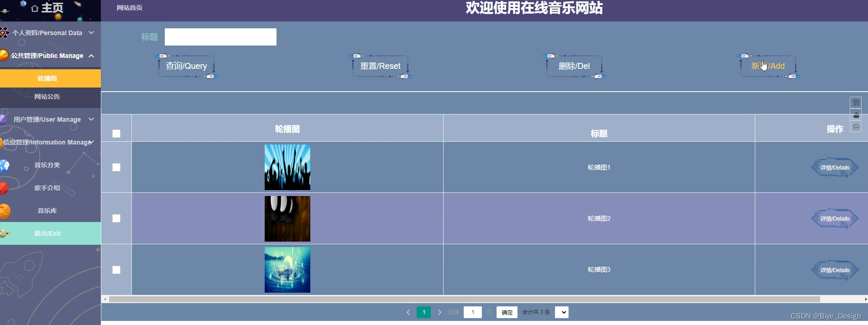Click the 轮播图 column header
Screen dimensions: 868x325
click(288, 129)
